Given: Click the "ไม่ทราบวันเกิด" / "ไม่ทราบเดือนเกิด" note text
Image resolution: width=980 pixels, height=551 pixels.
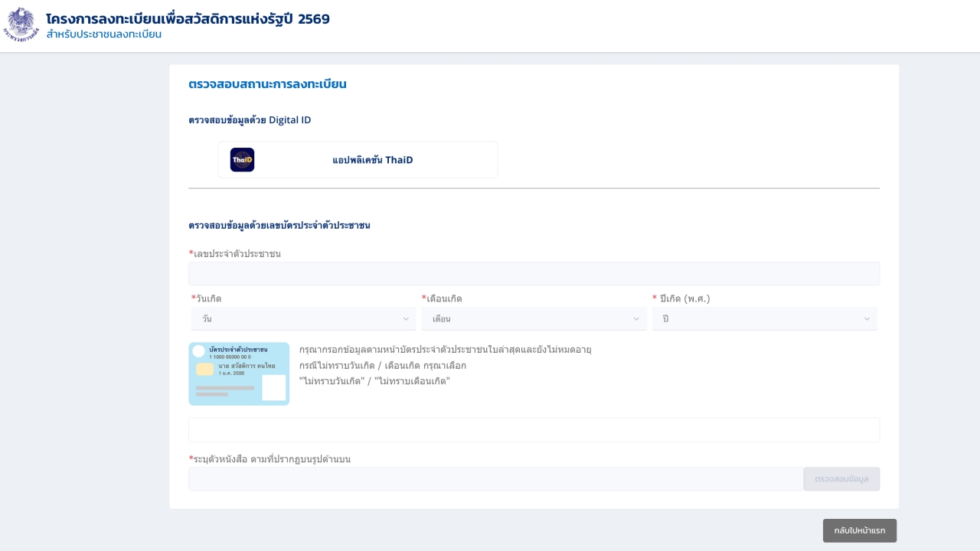Looking at the screenshot, I should 374,380.
